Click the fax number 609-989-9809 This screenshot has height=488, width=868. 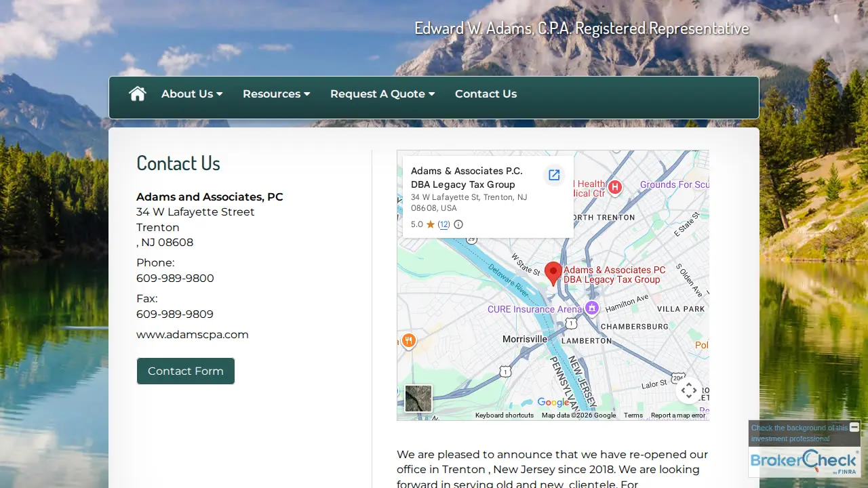(175, 314)
